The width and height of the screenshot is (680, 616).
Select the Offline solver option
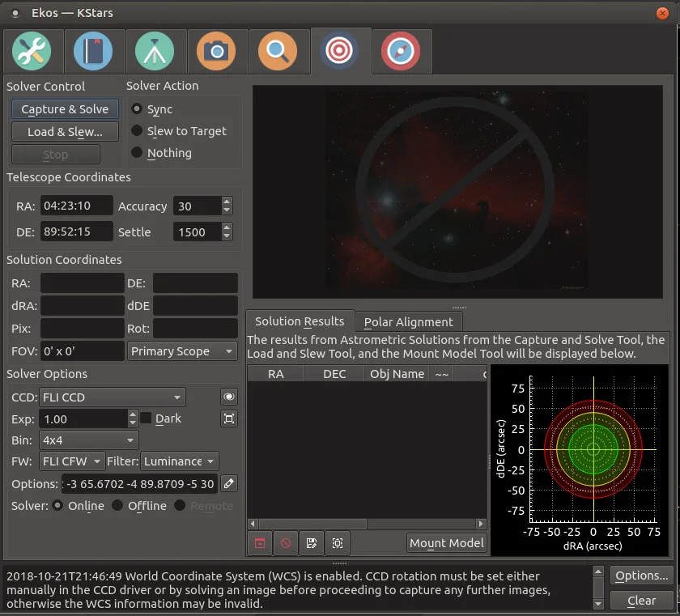(117, 505)
